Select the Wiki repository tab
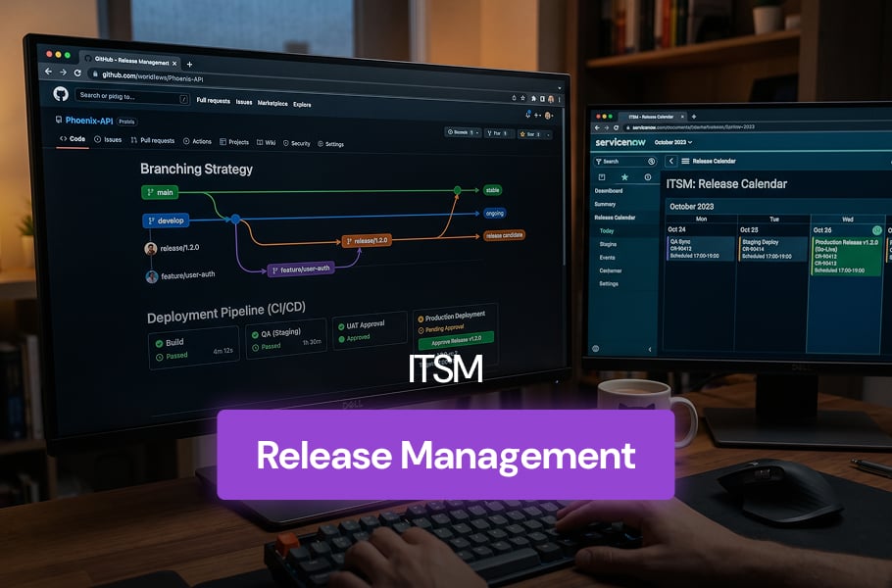This screenshot has width=892, height=588. 267,143
